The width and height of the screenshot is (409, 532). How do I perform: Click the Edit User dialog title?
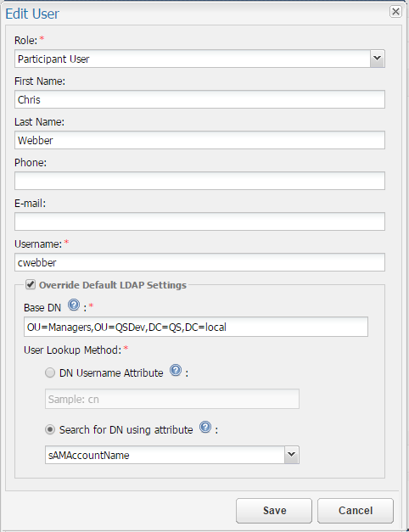tap(32, 14)
